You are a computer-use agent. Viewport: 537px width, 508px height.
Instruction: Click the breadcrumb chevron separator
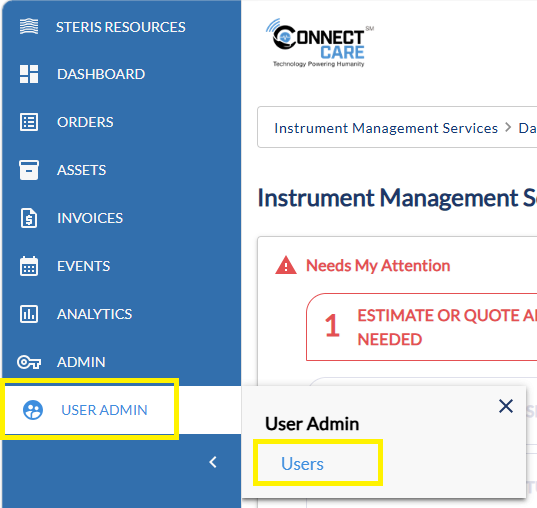click(508, 128)
